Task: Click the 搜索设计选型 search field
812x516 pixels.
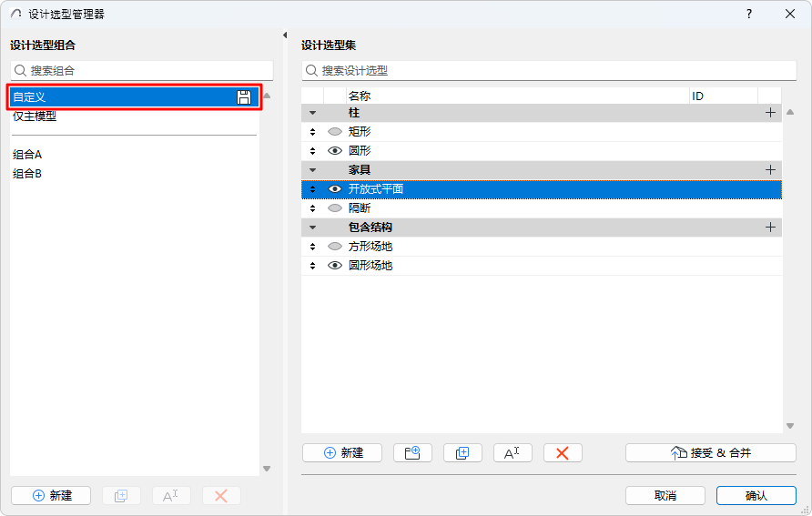Action: 549,70
